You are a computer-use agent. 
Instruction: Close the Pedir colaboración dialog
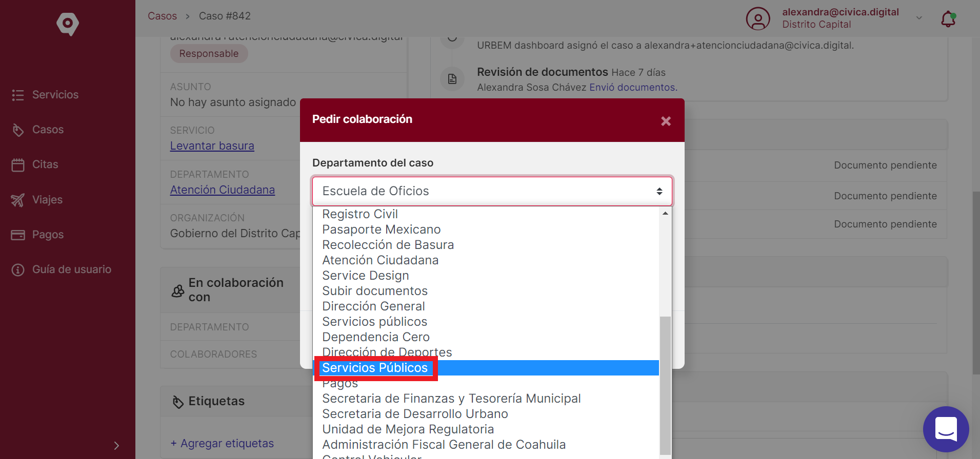pos(666,121)
